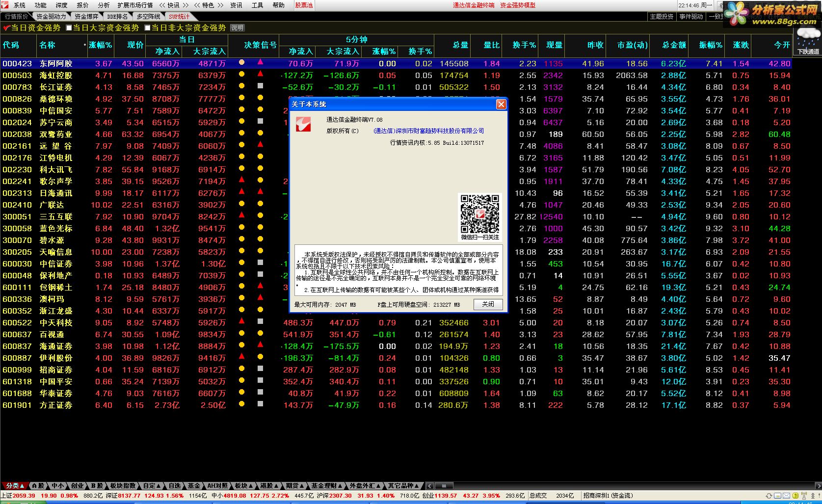Click the first red triangle for 歌尔声学
822x504 pixels.
[x=241, y=180]
